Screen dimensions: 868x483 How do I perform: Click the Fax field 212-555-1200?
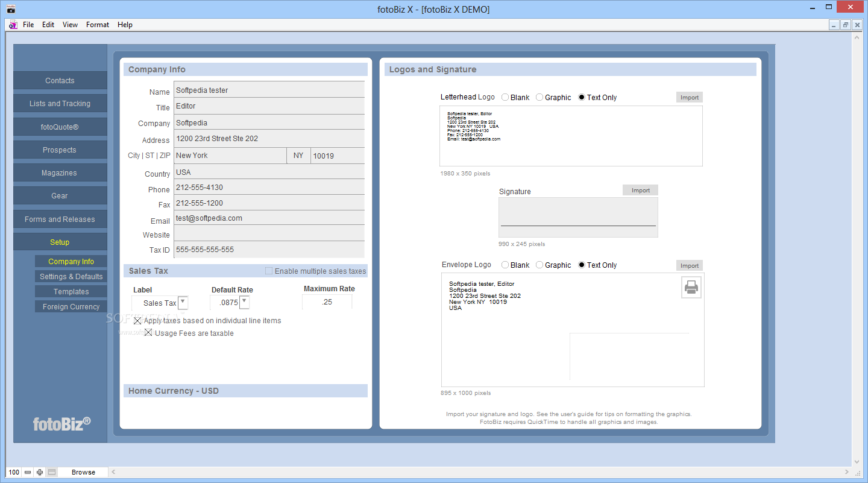click(269, 203)
